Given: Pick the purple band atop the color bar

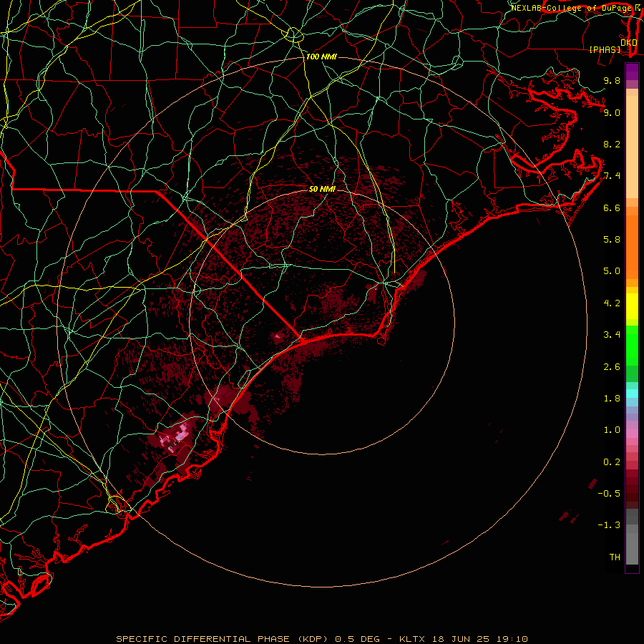Looking at the screenshot, I should [632, 72].
